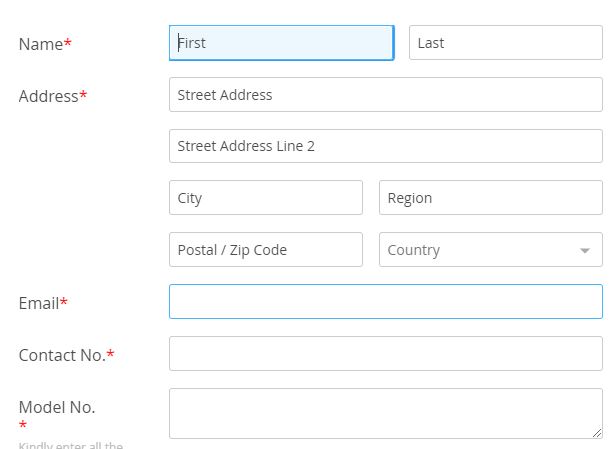Focus the City input box
The width and height of the screenshot is (612, 449).
click(265, 198)
